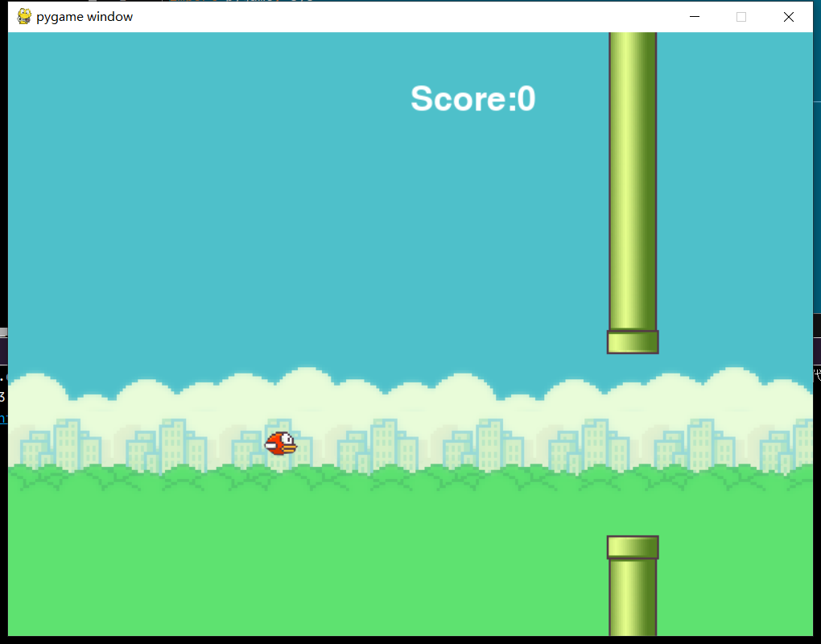
Task: Click the pygame snake icon in title bar
Action: click(x=24, y=17)
